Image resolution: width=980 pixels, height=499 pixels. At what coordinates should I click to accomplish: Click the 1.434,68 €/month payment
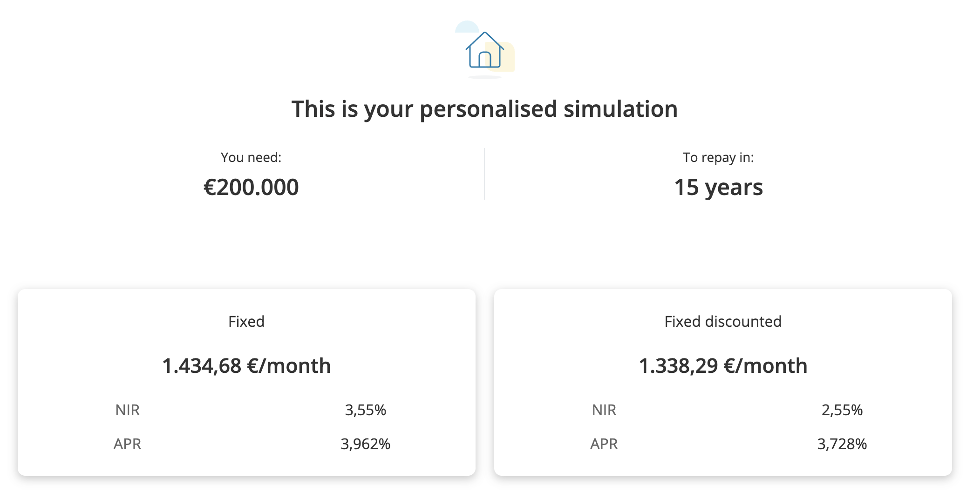tap(246, 365)
